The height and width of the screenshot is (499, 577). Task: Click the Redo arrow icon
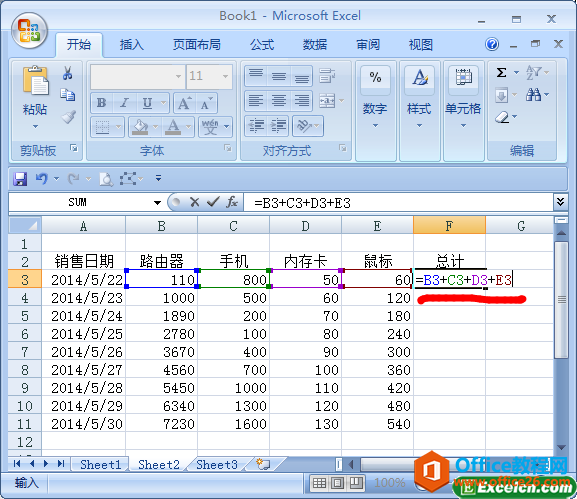74,179
